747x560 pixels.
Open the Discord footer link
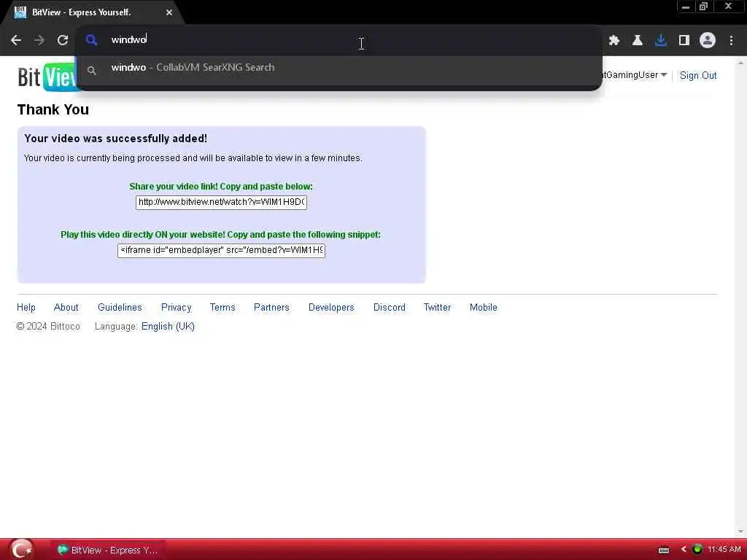(x=390, y=308)
